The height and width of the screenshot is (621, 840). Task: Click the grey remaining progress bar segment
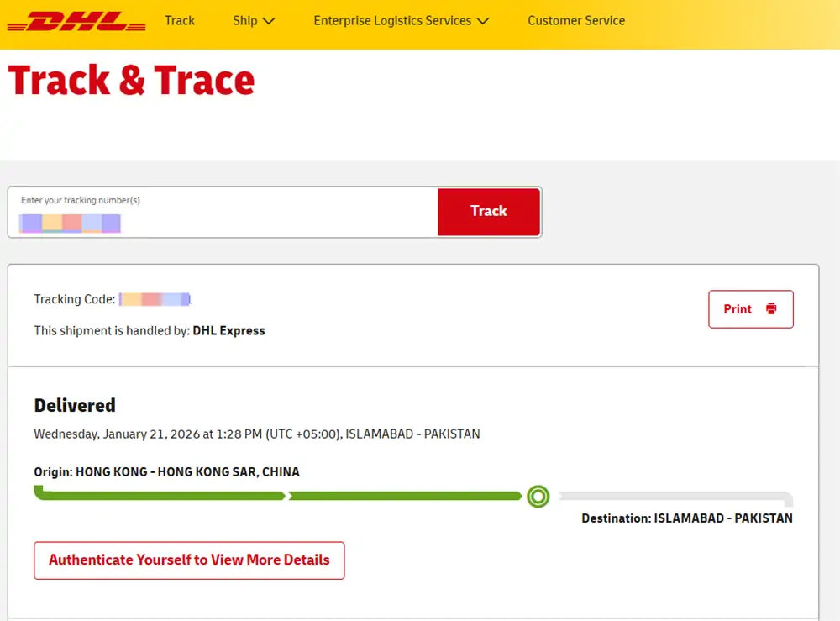(x=672, y=496)
